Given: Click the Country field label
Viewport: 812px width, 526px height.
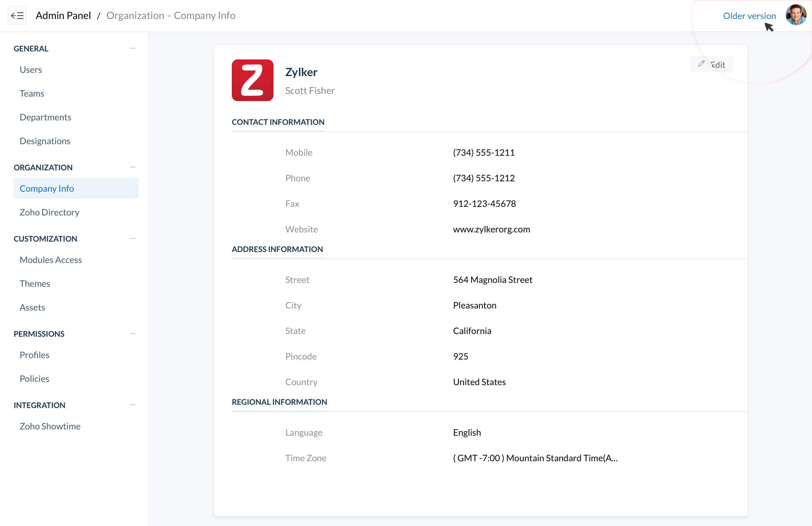Looking at the screenshot, I should click(301, 382).
